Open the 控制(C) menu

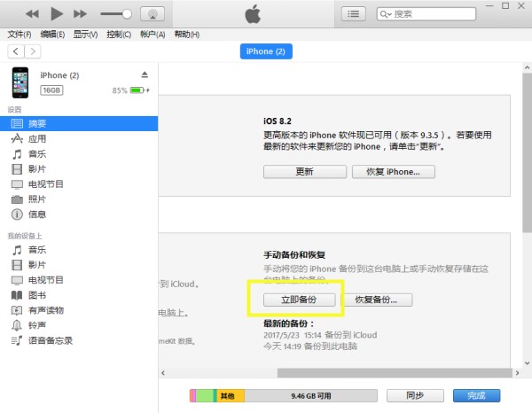pos(119,35)
